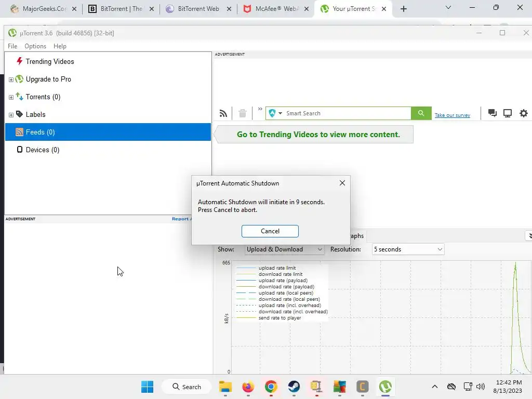Click the Feeds RSS icon in sidebar
Viewport: 532px width, 399px height.
click(x=19, y=132)
